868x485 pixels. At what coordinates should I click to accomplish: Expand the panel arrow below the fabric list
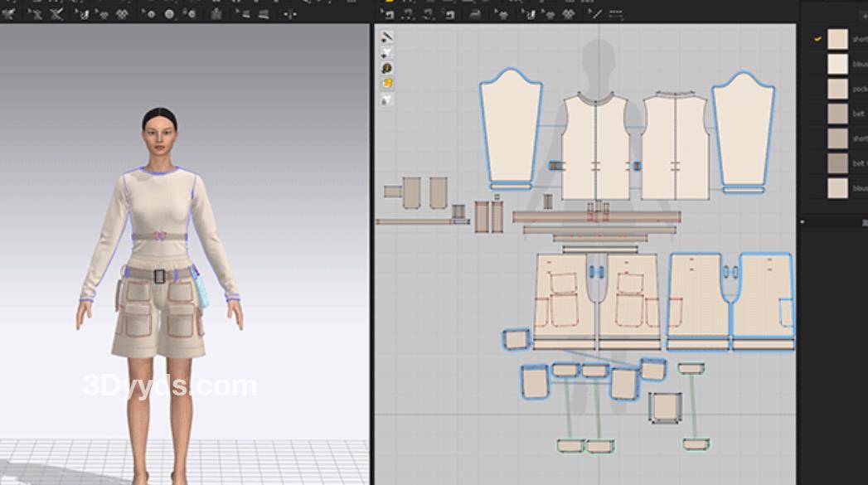click(x=803, y=221)
